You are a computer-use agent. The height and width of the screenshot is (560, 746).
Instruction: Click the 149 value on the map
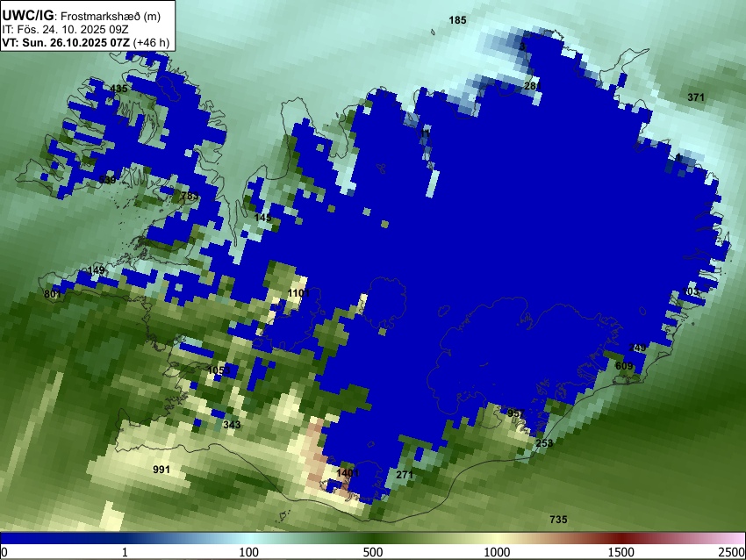[97, 270]
